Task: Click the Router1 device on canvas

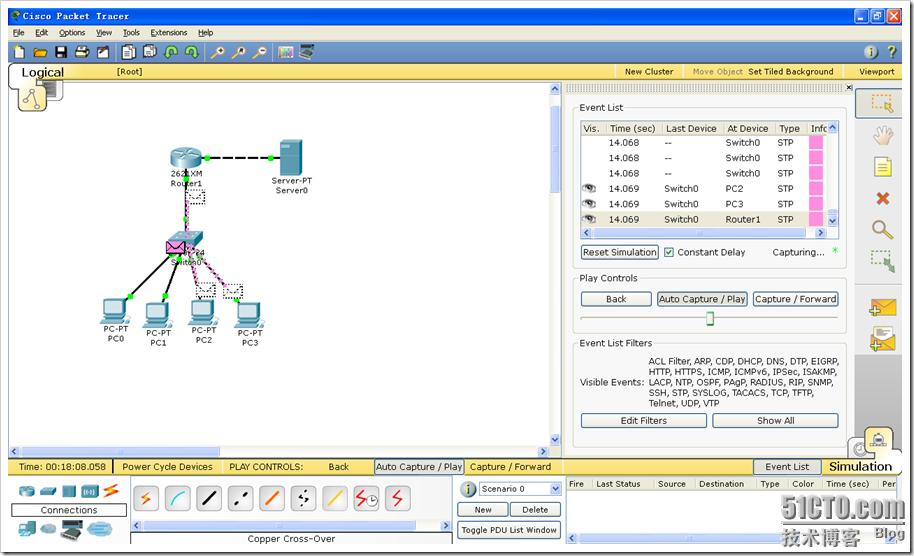Action: [x=186, y=159]
